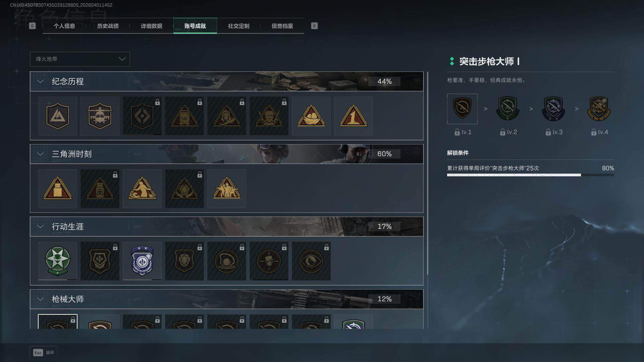Open the 信誉档案 tab

(282, 26)
